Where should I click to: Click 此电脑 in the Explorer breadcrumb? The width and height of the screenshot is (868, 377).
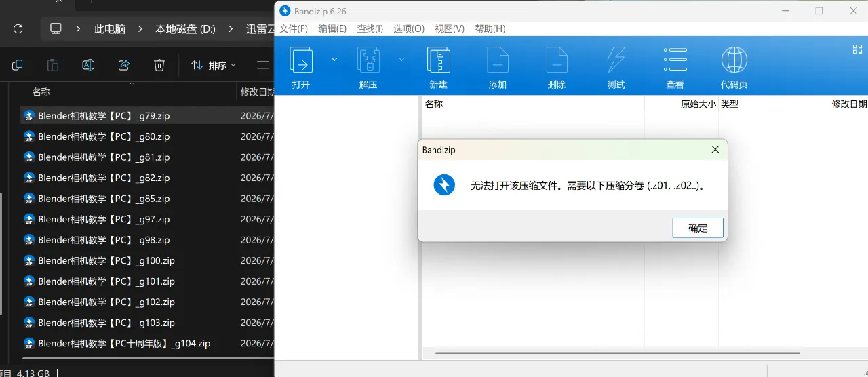[110, 28]
